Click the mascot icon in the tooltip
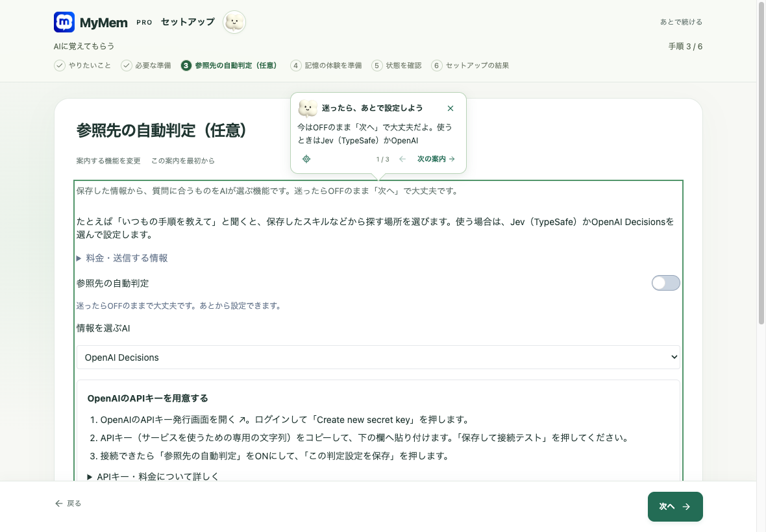This screenshot has width=766, height=532. (x=308, y=108)
